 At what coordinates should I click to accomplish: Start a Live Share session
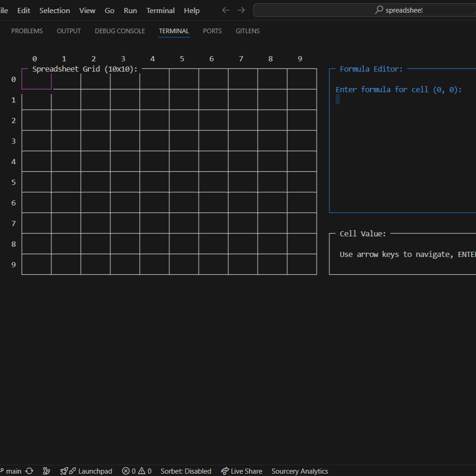pyautogui.click(x=242, y=471)
